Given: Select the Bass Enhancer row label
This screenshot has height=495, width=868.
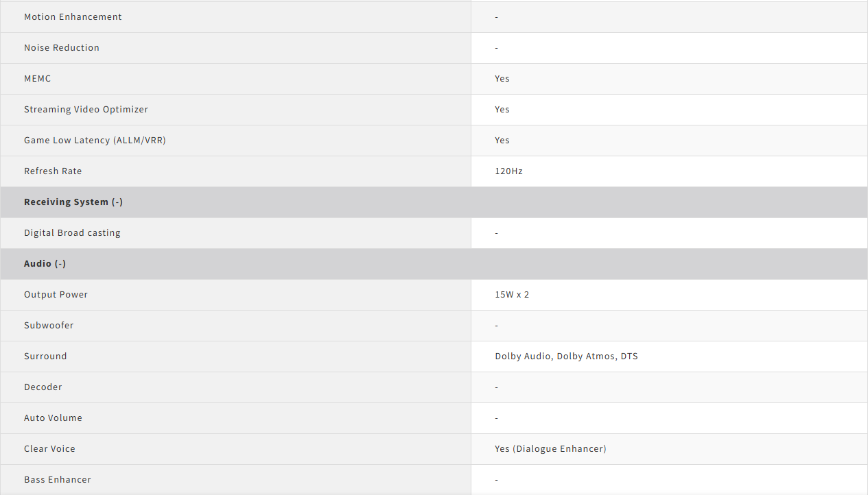Looking at the screenshot, I should point(58,480).
